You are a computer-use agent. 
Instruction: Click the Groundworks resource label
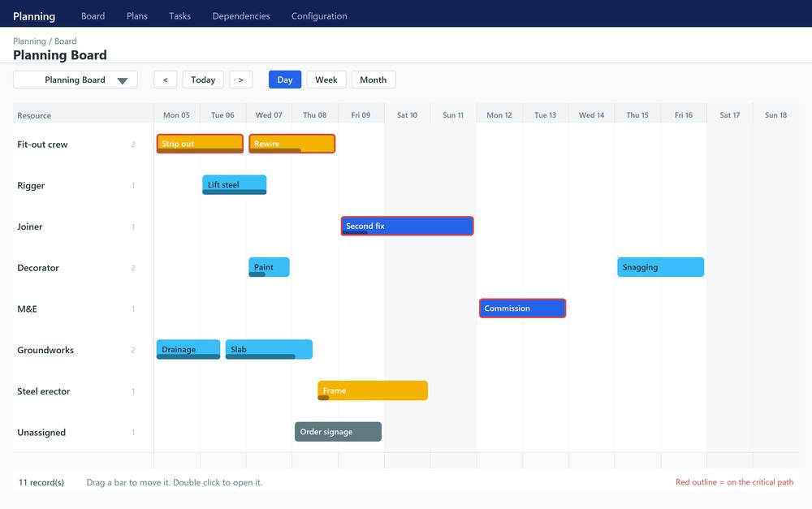click(45, 350)
